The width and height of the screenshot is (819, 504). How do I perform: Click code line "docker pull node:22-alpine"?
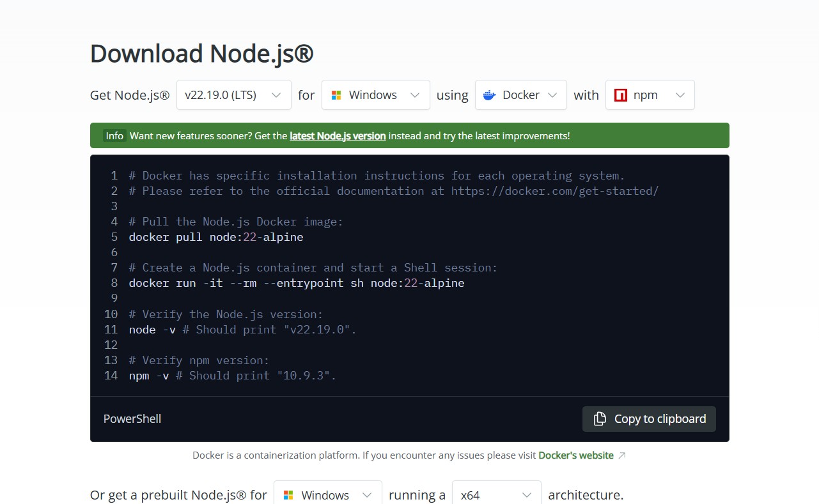pos(216,237)
